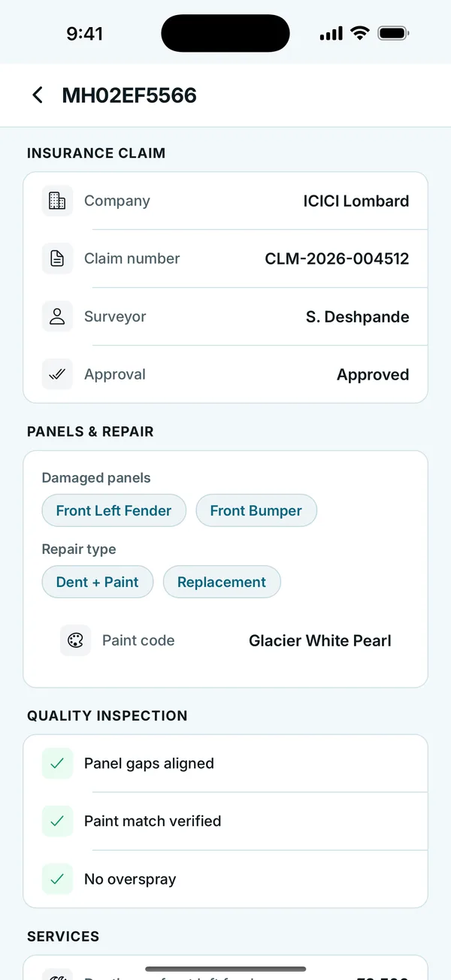Tap the Claim number document icon
Screen dimensions: 451x980
tap(57, 259)
